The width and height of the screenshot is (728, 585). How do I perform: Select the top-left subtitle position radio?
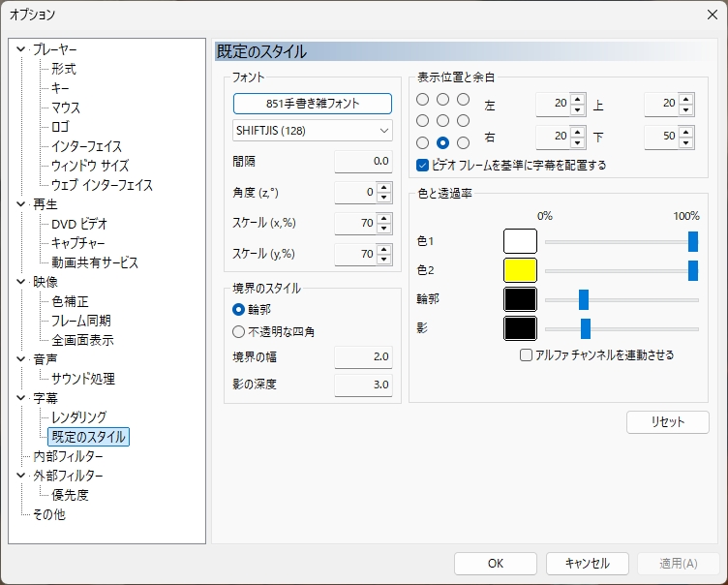point(422,100)
